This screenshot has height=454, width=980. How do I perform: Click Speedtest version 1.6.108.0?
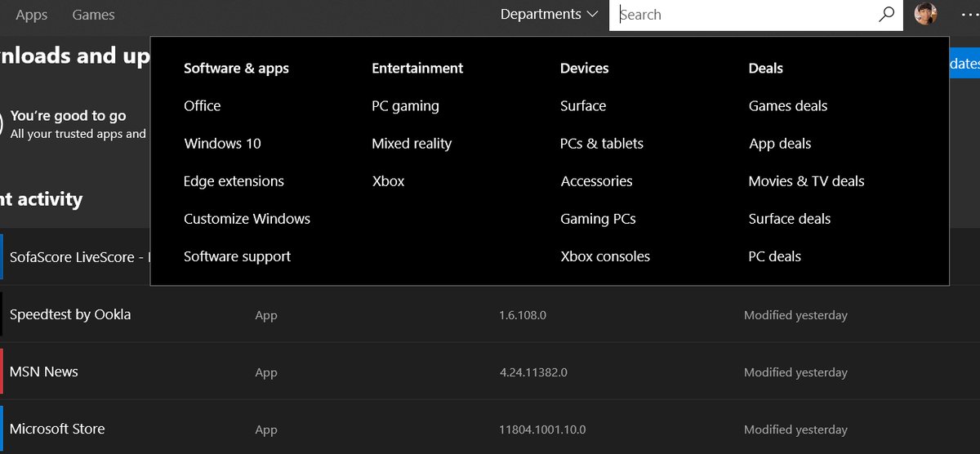tap(523, 315)
